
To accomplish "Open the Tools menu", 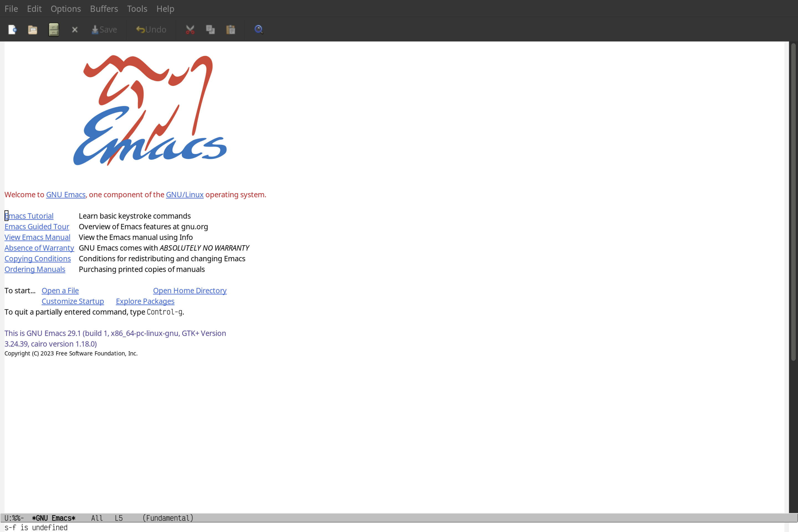I will 137,8.
